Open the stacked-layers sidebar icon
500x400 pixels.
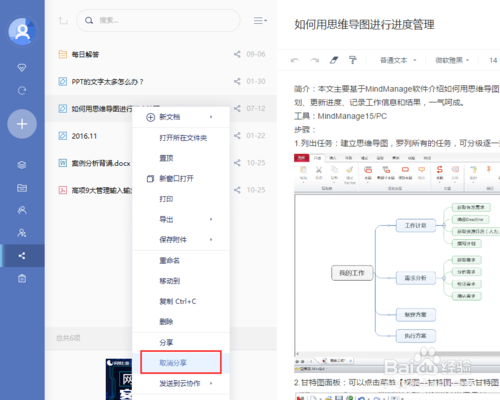[22, 165]
